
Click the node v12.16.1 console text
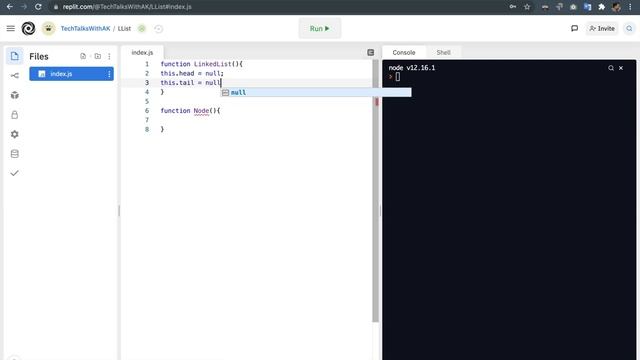tap(412, 68)
